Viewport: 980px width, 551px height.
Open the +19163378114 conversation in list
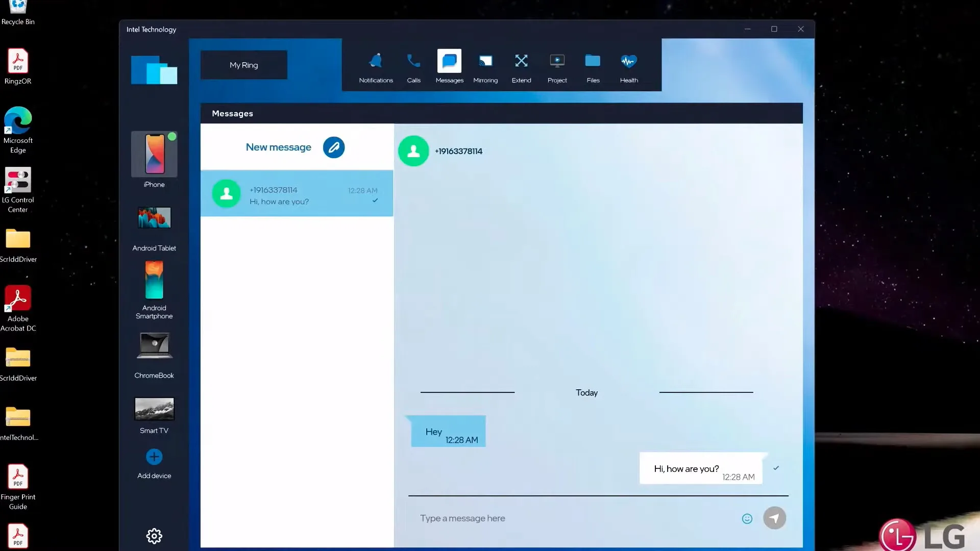point(297,193)
